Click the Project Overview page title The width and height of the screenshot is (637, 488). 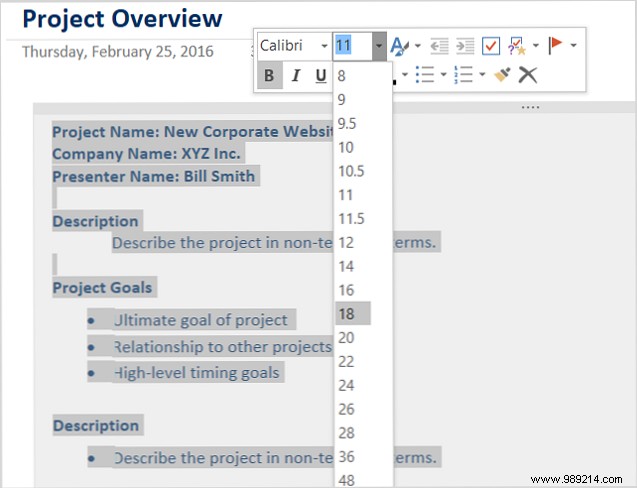coord(122,19)
